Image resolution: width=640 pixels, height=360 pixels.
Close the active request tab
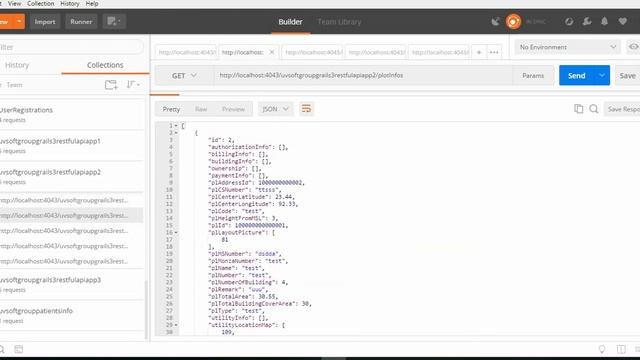coord(272,52)
